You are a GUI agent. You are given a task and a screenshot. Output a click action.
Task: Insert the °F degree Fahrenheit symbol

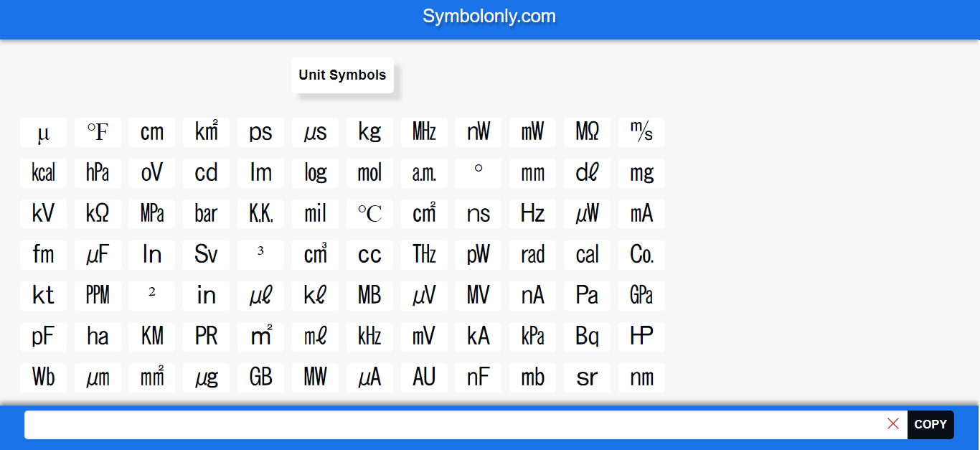pyautogui.click(x=98, y=132)
